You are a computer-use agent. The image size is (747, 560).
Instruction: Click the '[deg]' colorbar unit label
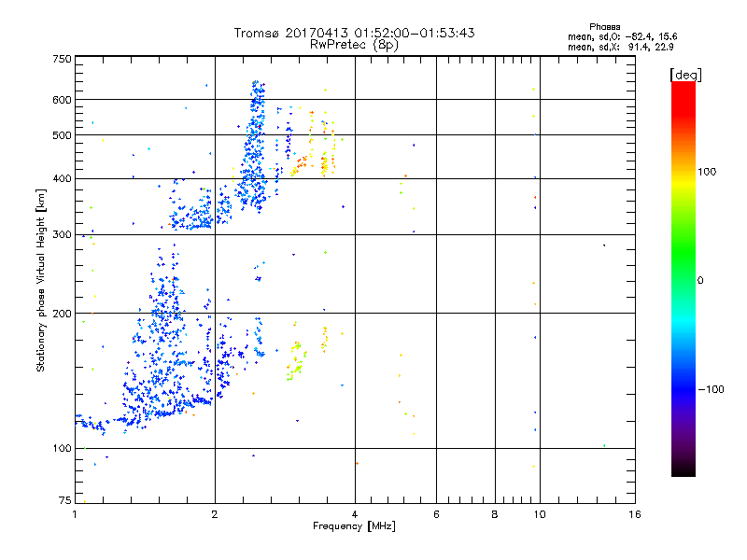point(685,75)
